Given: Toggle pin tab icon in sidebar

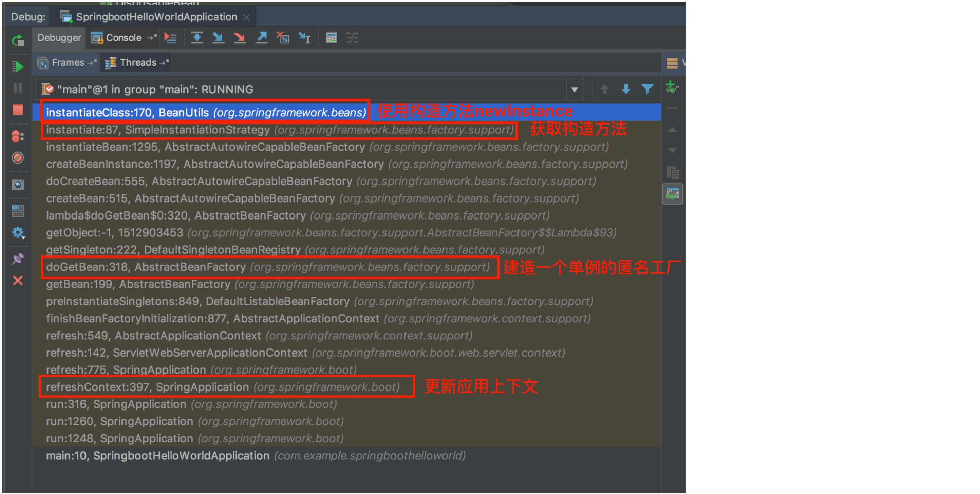Looking at the screenshot, I should 18,259.
